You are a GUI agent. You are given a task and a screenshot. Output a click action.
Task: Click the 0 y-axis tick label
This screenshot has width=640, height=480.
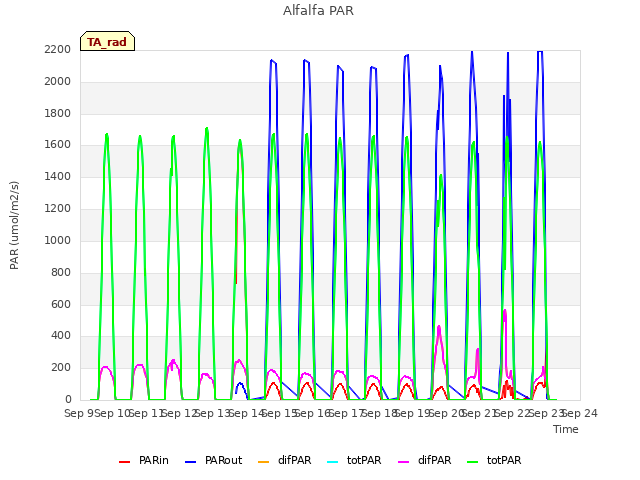(x=68, y=399)
